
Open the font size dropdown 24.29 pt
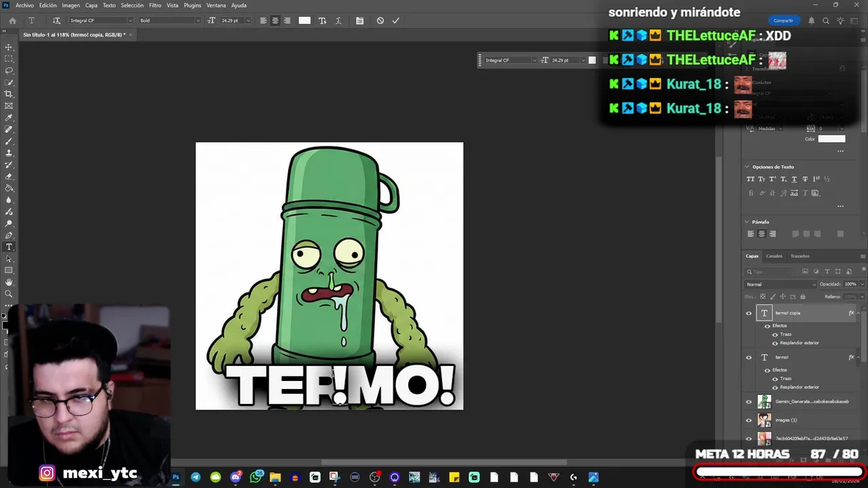point(235,20)
